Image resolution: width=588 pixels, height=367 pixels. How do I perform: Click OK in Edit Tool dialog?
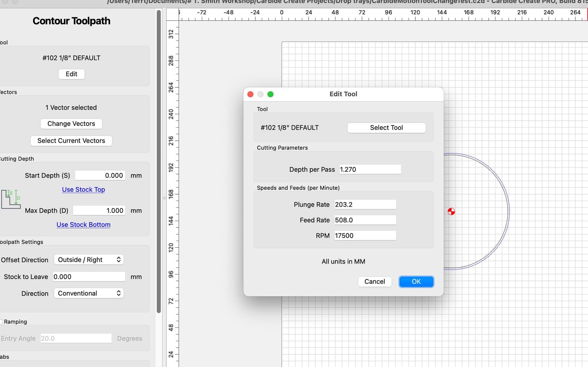click(x=416, y=281)
